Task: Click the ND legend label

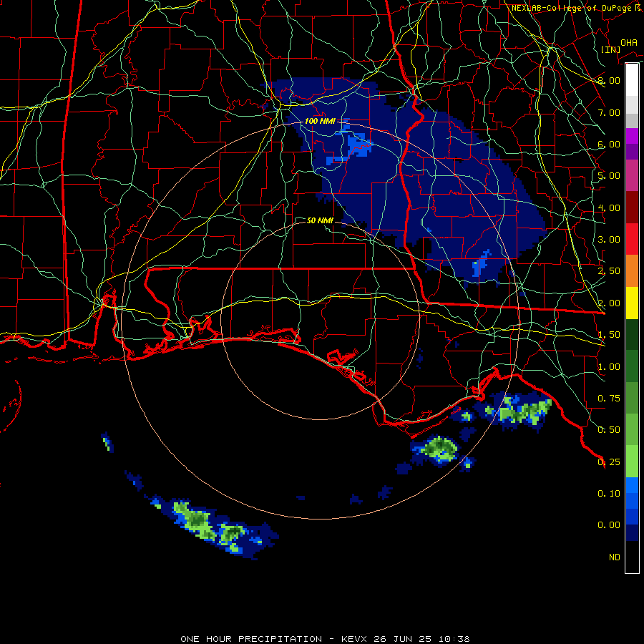Action: 614,557
